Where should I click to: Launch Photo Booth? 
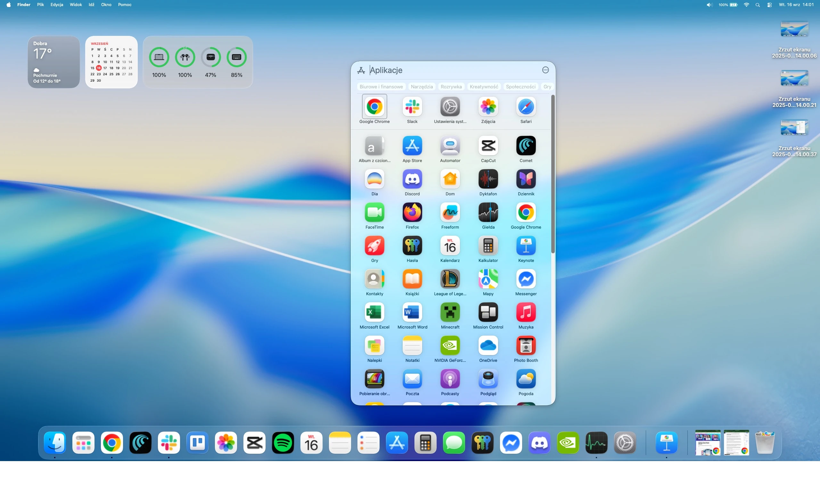pos(526,346)
